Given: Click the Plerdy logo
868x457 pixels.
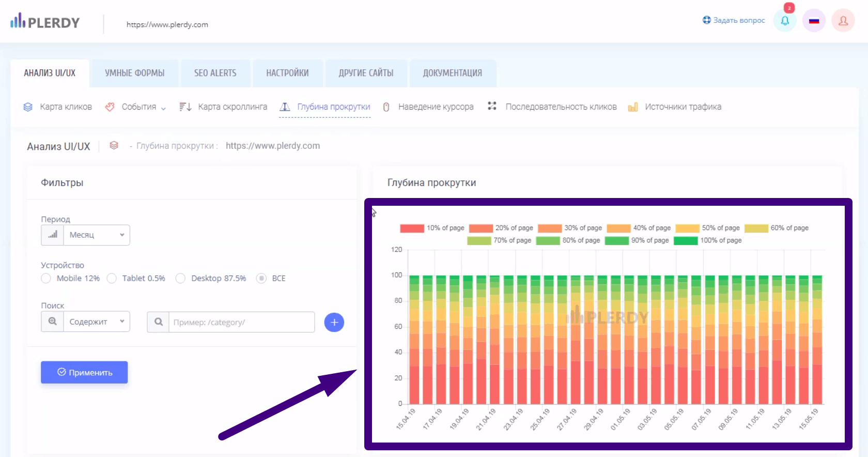Looking at the screenshot, I should point(45,22).
